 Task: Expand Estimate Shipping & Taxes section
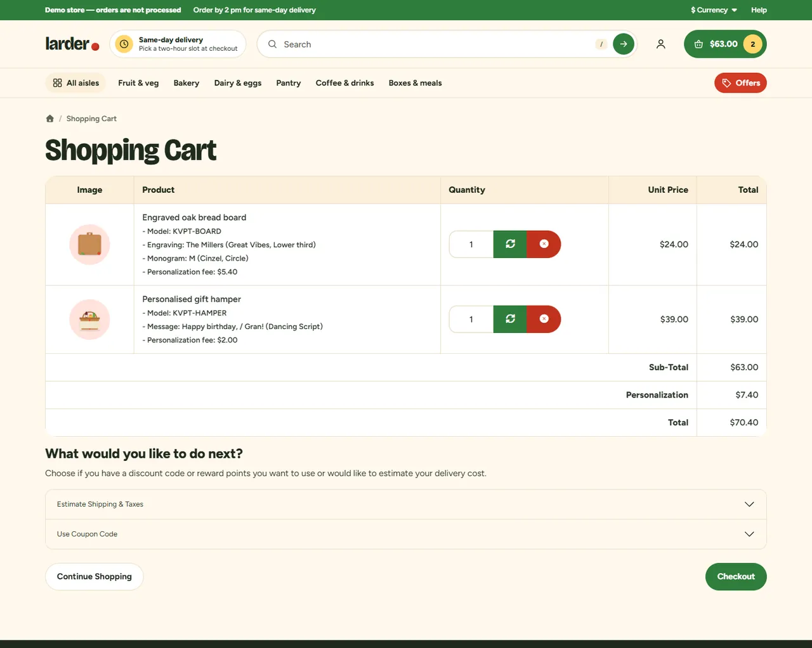click(406, 504)
